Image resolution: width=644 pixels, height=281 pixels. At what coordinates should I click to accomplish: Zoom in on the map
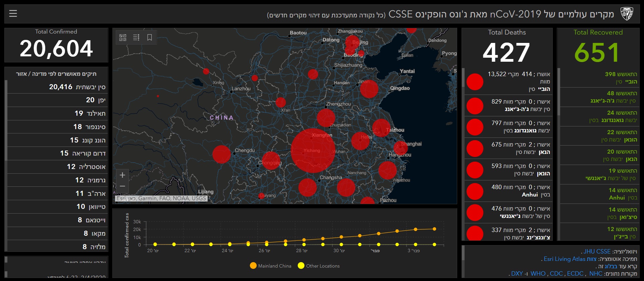[122, 175]
